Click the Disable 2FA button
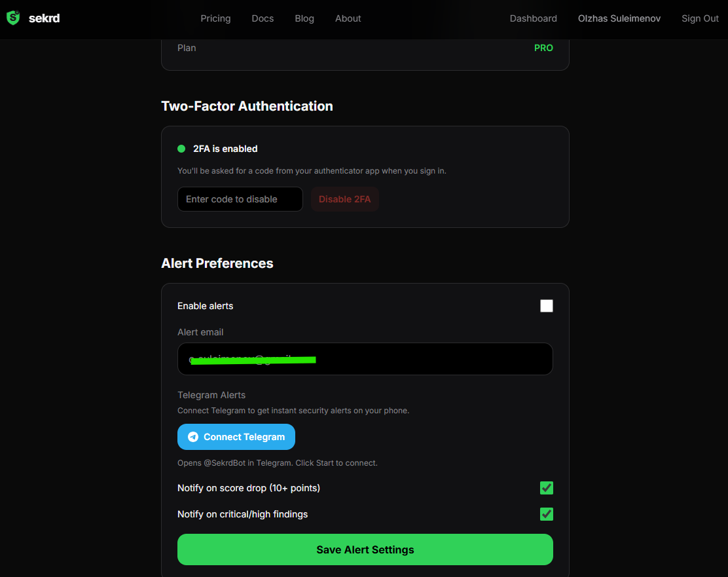The height and width of the screenshot is (577, 728). pos(345,199)
